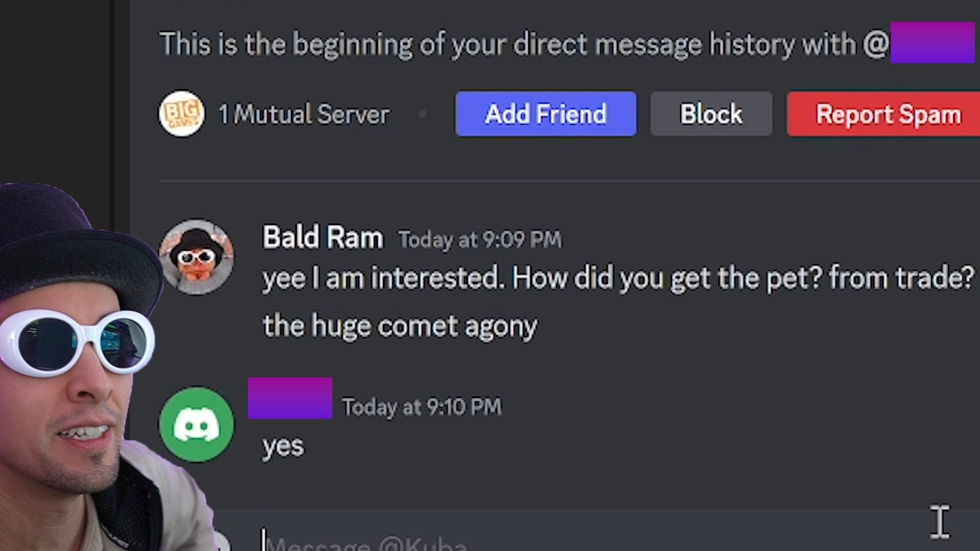Click the green default Discord avatar
The image size is (980, 551).
point(197,425)
